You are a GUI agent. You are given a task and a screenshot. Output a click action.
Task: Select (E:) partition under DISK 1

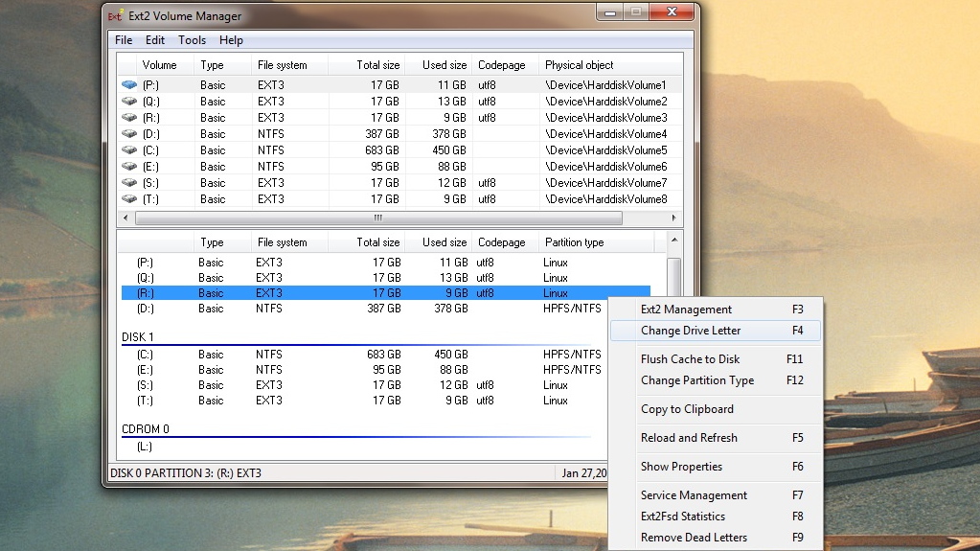click(x=365, y=370)
